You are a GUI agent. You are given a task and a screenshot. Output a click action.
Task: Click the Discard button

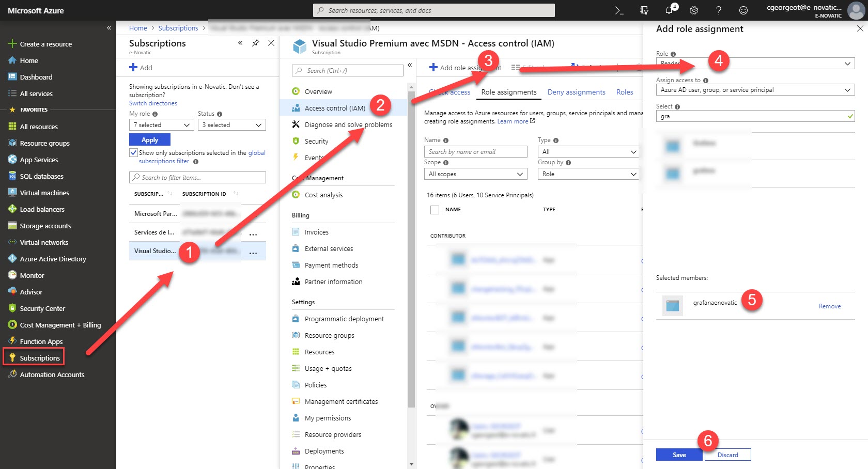pyautogui.click(x=727, y=455)
